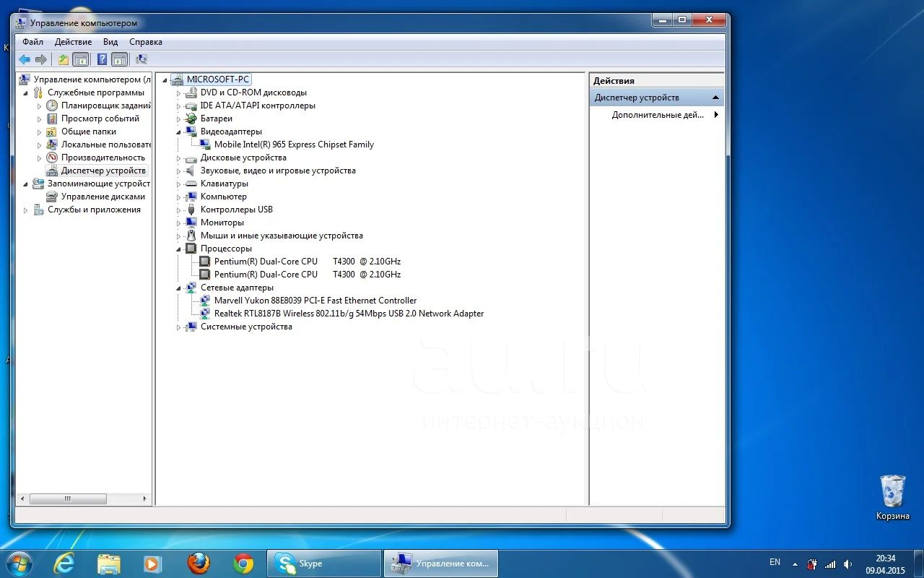This screenshot has height=578, width=924.
Task: Click Звуковые, видео и игровые устройства speaker icon
Action: click(191, 171)
